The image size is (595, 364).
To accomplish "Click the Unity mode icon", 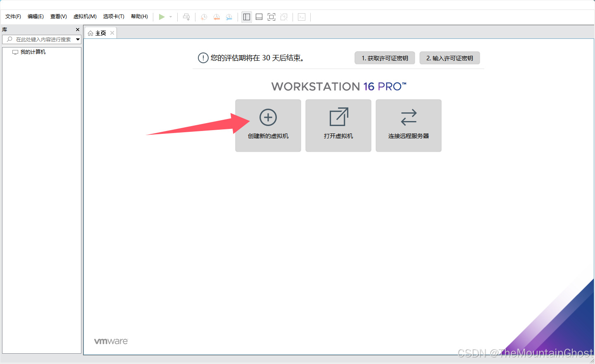I will pos(284,17).
